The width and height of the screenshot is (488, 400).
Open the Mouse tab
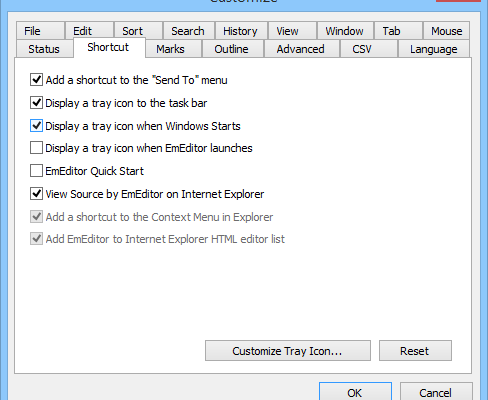pos(446,31)
